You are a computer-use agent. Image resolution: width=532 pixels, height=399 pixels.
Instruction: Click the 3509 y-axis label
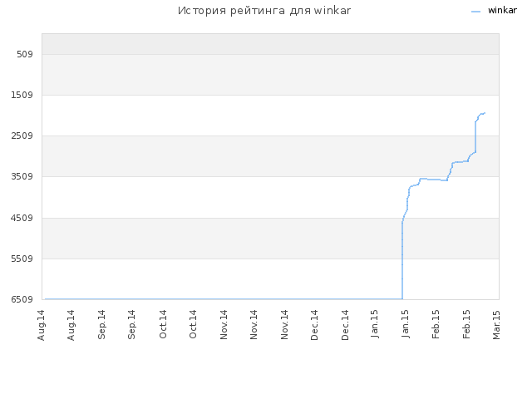click(22, 176)
